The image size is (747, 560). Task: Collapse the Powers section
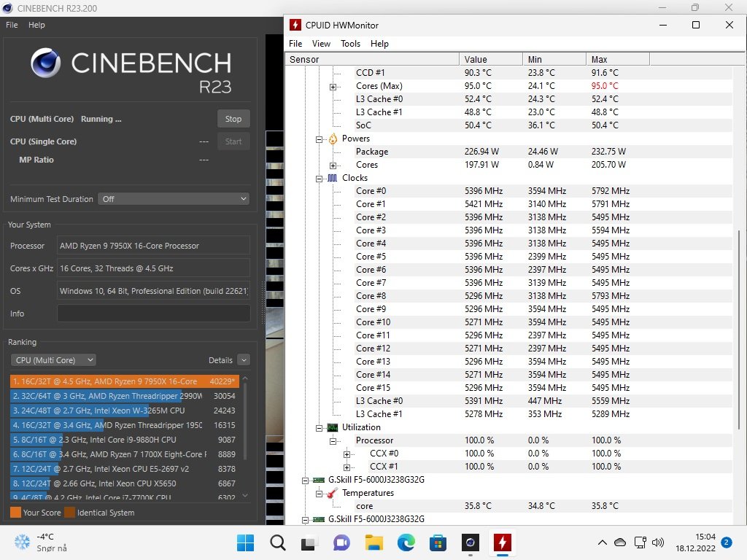click(x=320, y=139)
